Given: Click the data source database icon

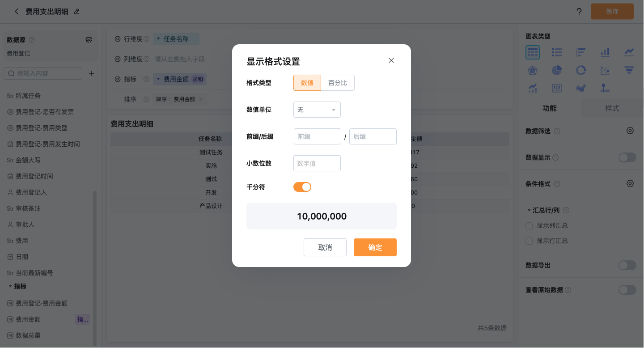Looking at the screenshot, I should [89, 40].
